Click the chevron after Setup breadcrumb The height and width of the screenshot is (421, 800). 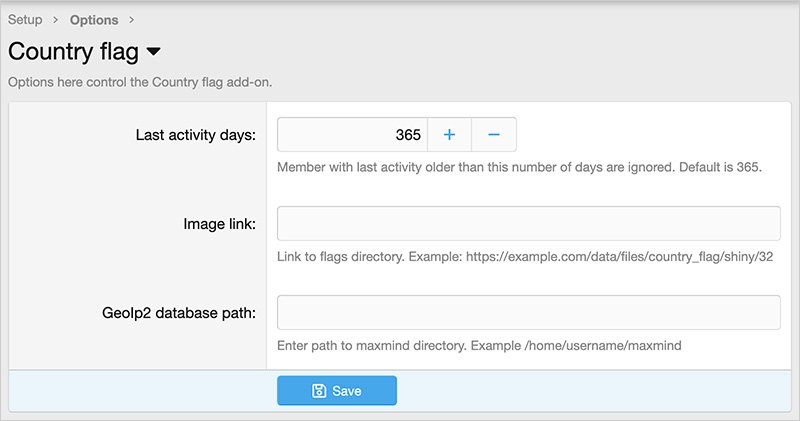click(x=56, y=20)
